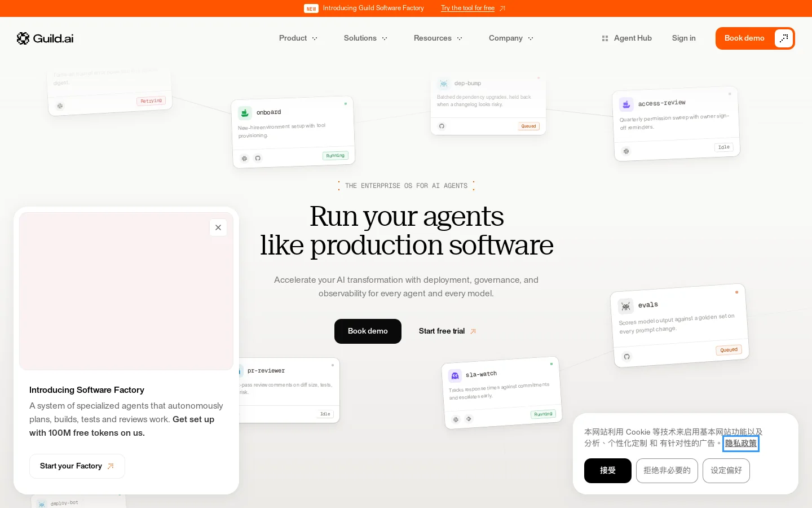Click the Idle status on access-review card
812x508 pixels.
pos(724,147)
